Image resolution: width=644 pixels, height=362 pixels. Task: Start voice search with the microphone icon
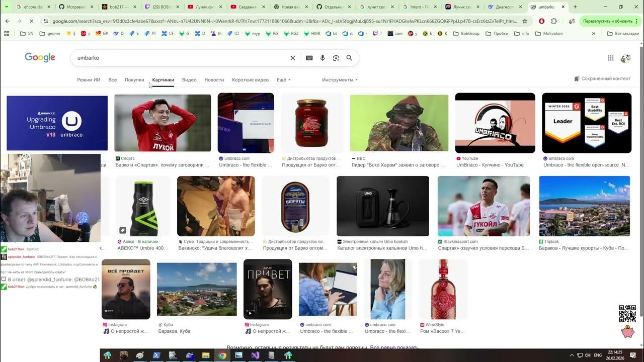323,58
